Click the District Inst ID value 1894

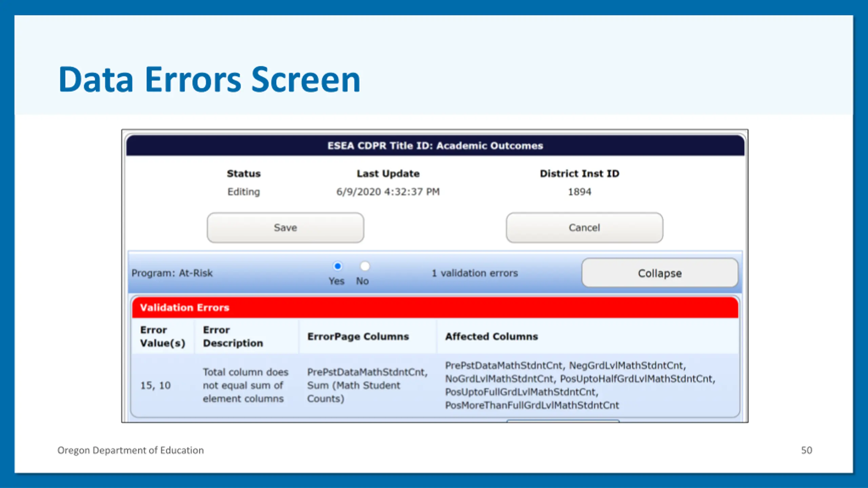click(579, 192)
